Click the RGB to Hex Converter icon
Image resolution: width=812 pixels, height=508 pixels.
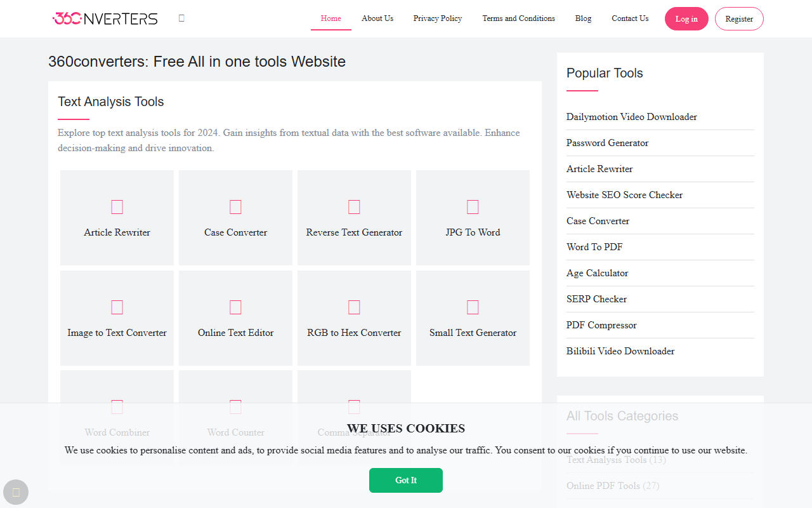point(354,307)
